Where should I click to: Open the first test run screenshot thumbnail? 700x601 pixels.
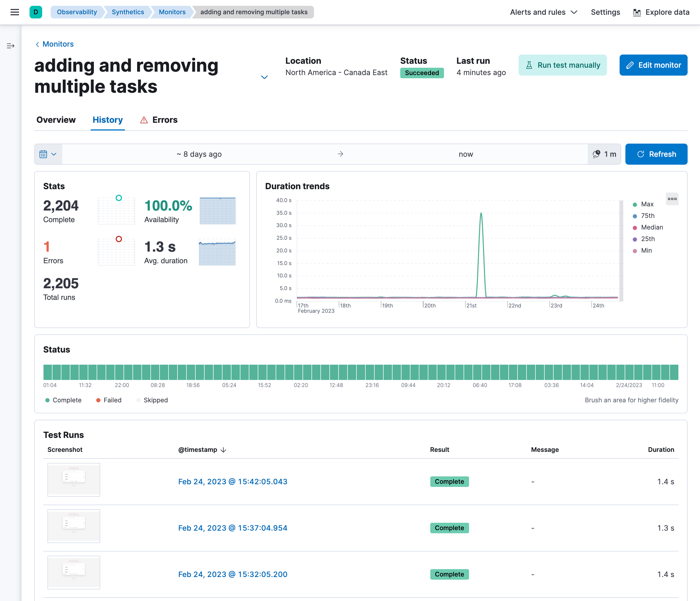(x=74, y=480)
